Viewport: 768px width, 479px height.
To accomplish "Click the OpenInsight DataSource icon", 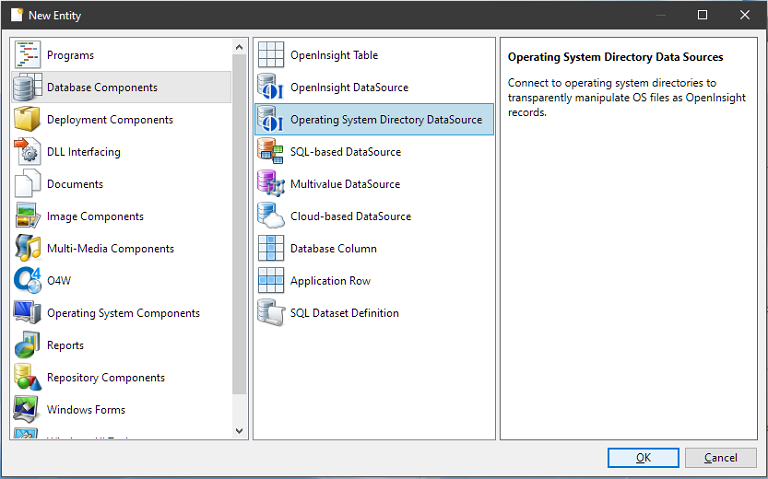I will 271,87.
